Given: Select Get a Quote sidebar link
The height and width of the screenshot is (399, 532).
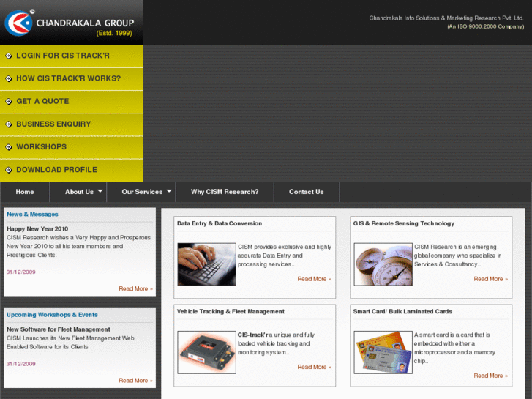Looking at the screenshot, I should pyautogui.click(x=42, y=101).
